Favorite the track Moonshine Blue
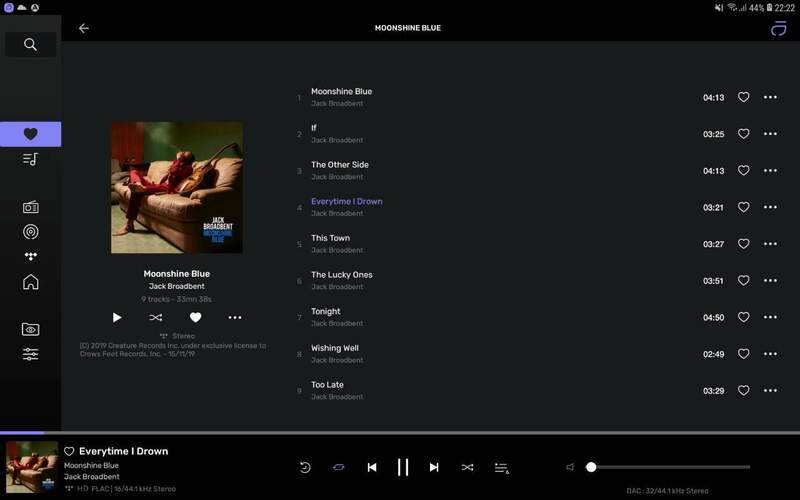Screen dimensions: 800x500 [x=743, y=97]
